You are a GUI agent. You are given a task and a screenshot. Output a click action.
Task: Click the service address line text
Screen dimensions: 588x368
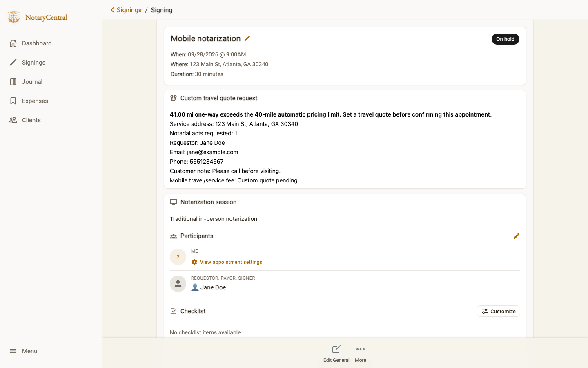(234, 124)
